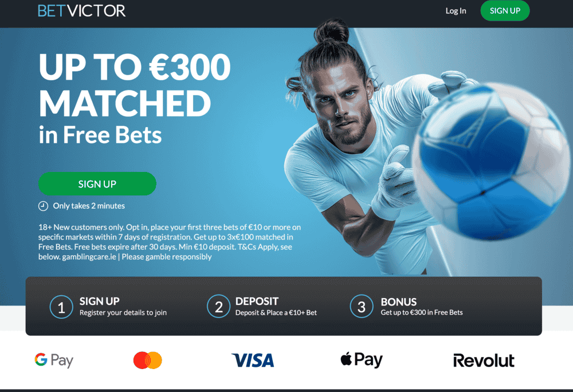Screen dimensions: 573x392
Task: Click the Revolut logo
Action: tap(484, 360)
